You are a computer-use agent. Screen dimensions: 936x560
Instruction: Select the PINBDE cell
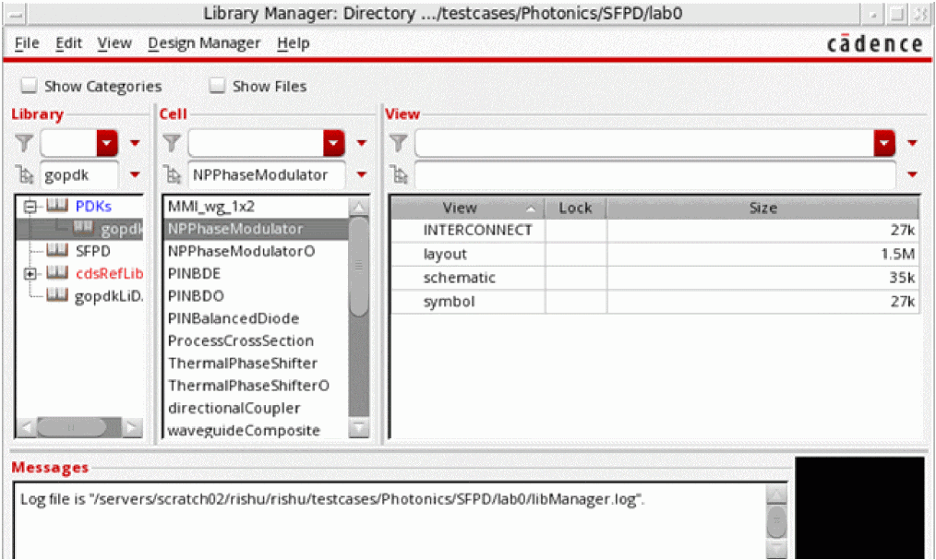coord(194,273)
